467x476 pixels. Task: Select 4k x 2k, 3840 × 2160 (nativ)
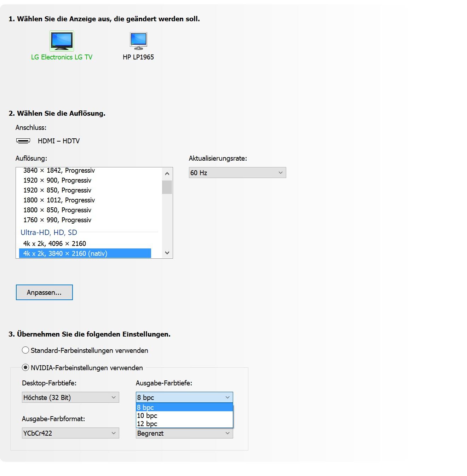click(85, 253)
